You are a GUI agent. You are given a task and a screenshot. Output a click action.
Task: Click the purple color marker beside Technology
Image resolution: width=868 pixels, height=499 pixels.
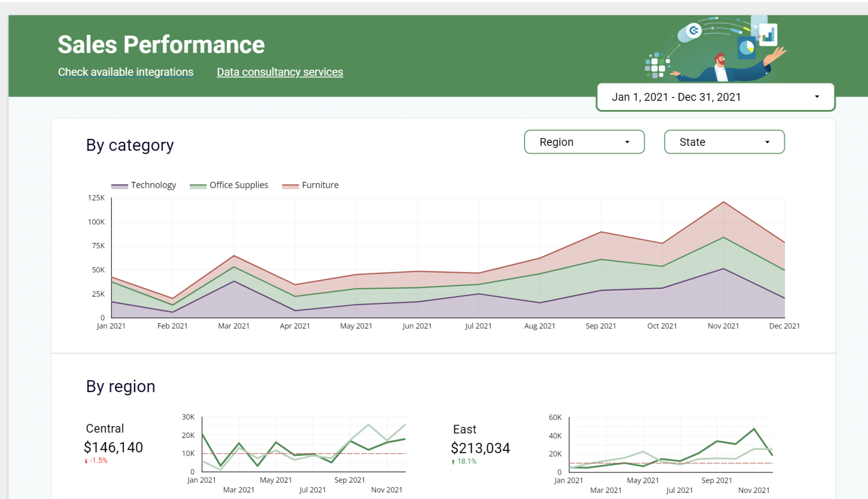(120, 185)
